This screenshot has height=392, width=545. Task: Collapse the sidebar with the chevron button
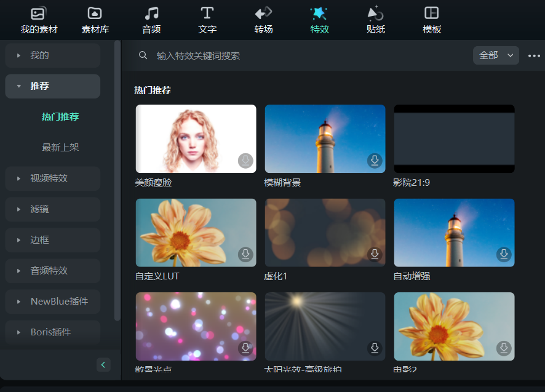pyautogui.click(x=103, y=364)
